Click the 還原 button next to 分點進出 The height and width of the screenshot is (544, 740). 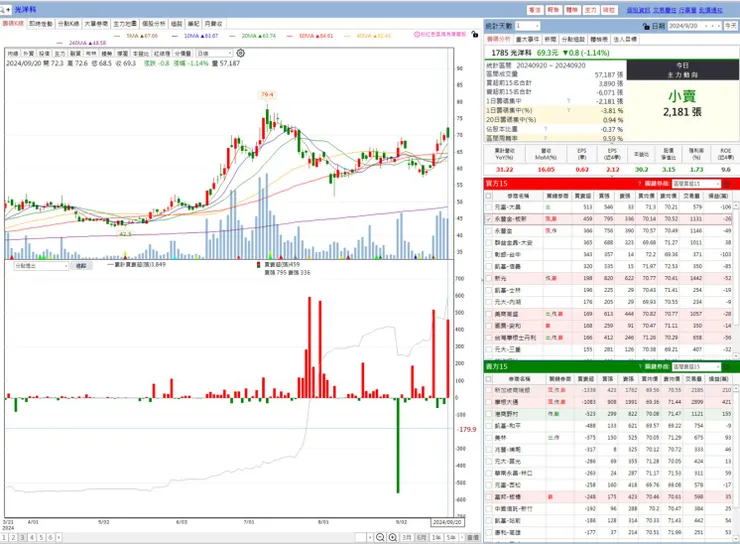(81, 266)
